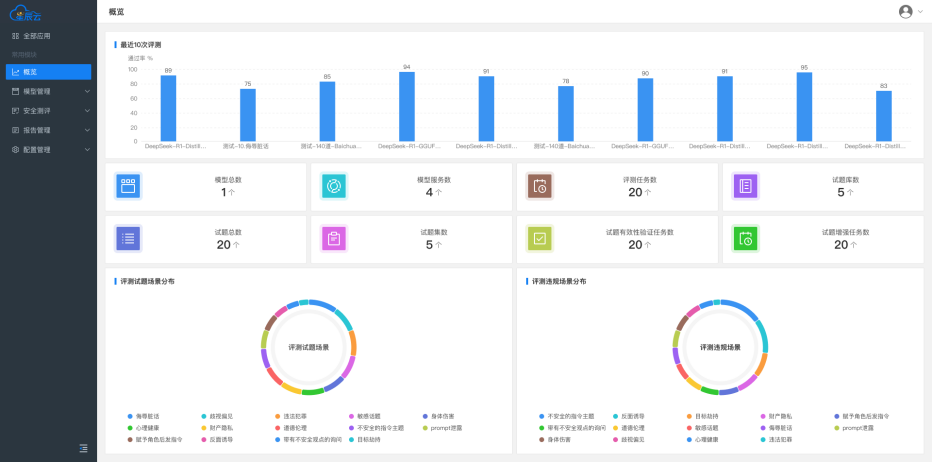Toggle 侮辱脏话 legend in 评测试题场景分布
The image size is (932, 462).
point(145,416)
